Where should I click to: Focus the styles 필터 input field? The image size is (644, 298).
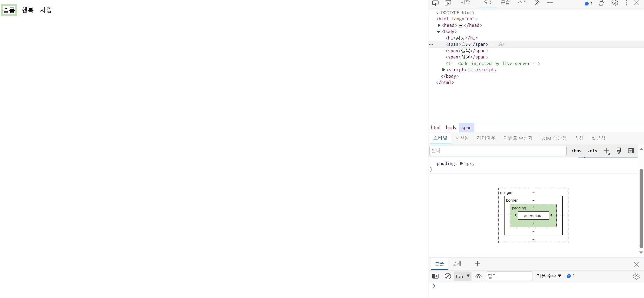click(x=498, y=151)
